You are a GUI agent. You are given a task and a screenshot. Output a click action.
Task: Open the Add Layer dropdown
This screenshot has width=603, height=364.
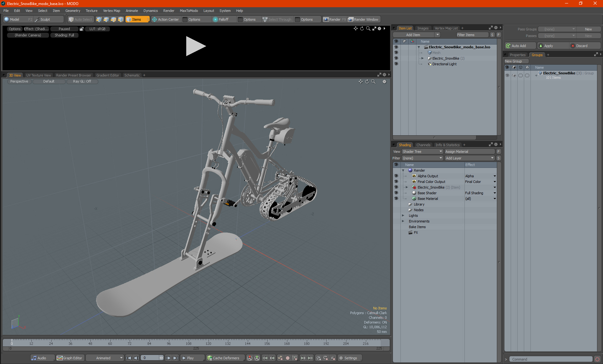point(469,158)
